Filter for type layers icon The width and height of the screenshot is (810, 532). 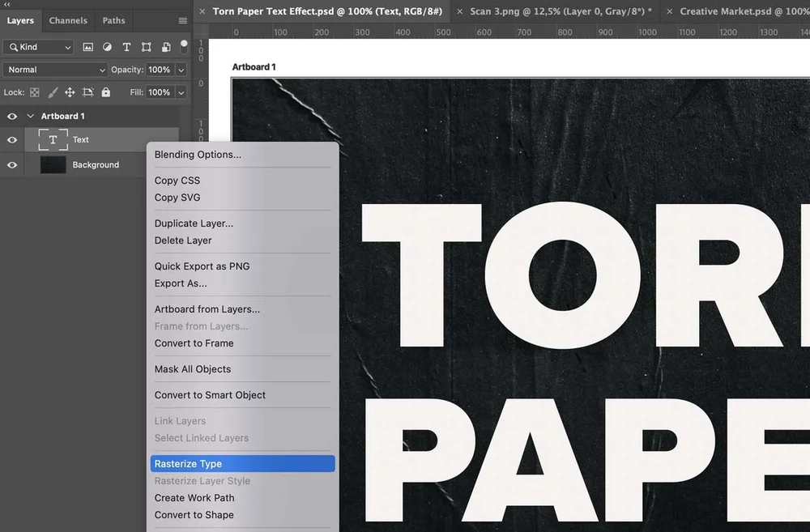point(126,47)
